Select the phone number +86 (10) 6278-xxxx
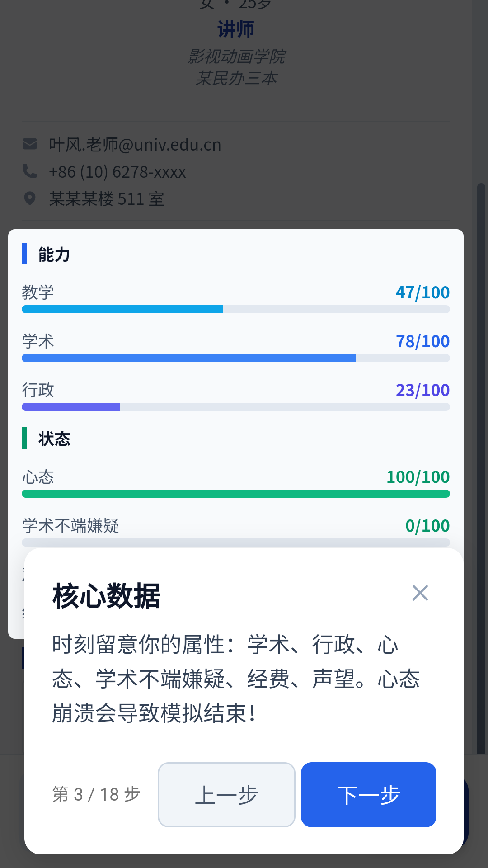The height and width of the screenshot is (868, 488). (118, 172)
